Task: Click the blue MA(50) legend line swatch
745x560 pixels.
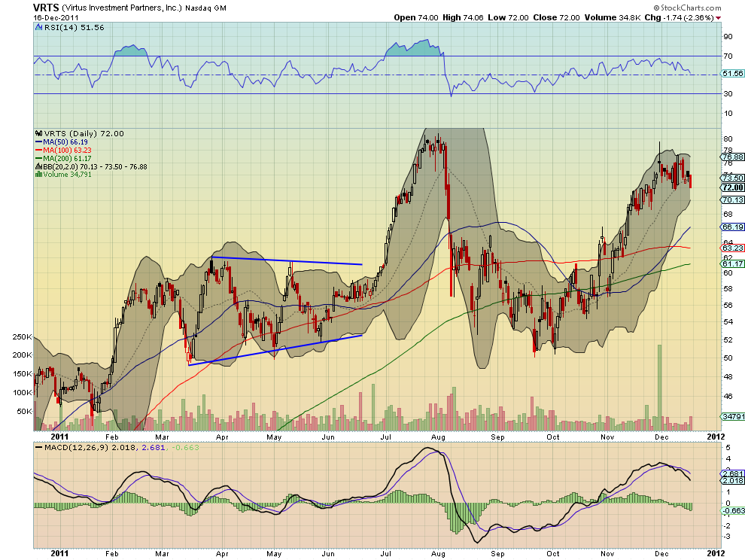Action: click(x=39, y=142)
